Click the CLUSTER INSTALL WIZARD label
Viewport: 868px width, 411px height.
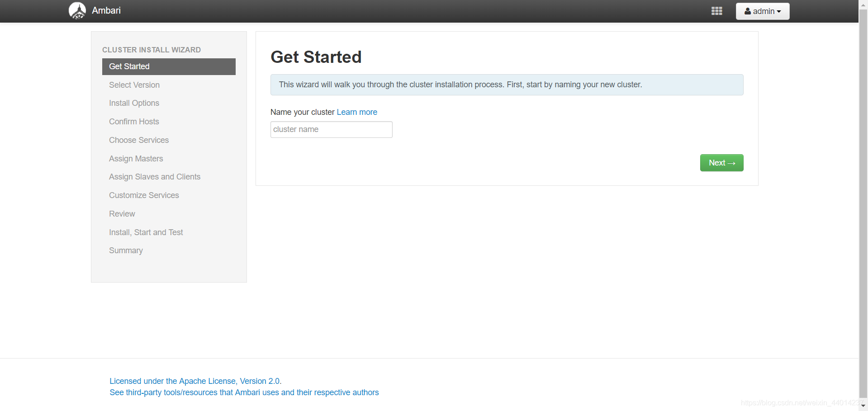click(x=152, y=50)
